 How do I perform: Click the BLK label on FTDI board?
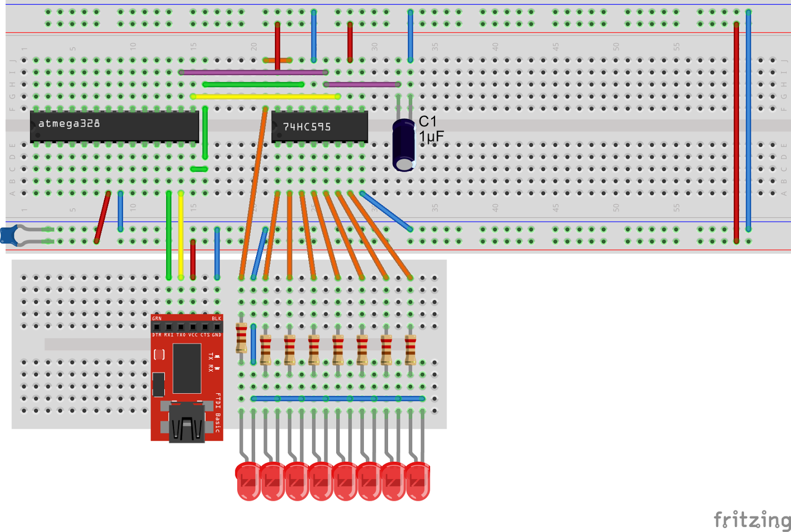tap(217, 318)
